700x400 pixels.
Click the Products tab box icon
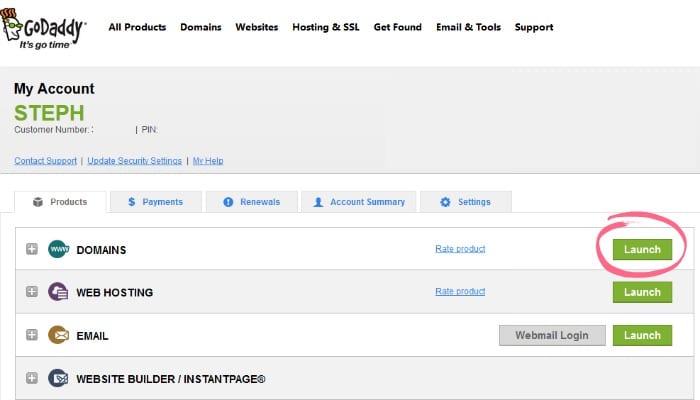coord(38,202)
